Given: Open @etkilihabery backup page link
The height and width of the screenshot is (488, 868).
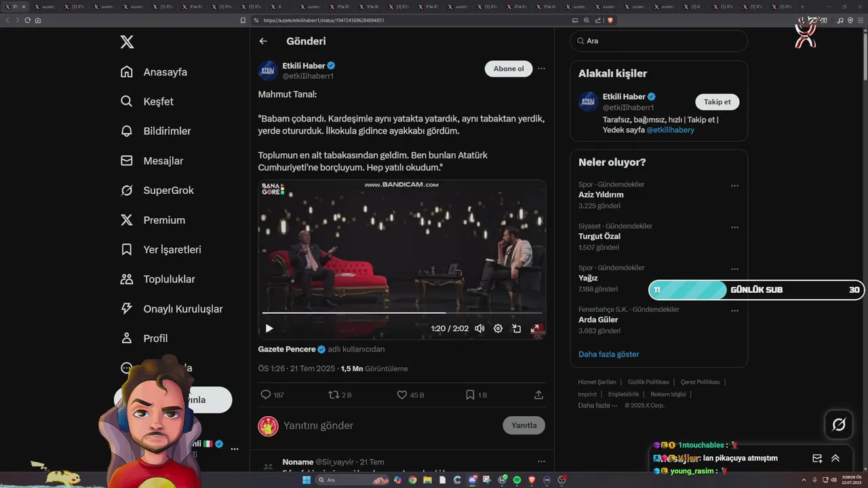Looking at the screenshot, I should point(670,129).
